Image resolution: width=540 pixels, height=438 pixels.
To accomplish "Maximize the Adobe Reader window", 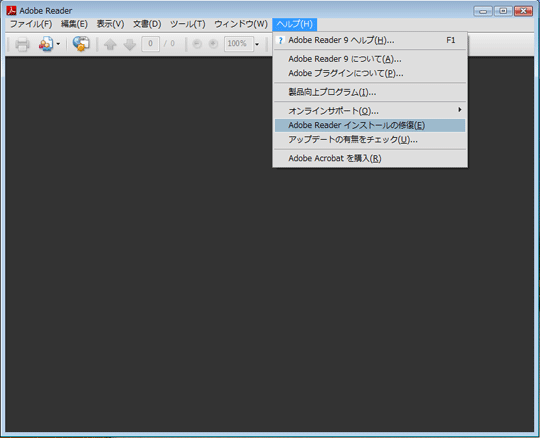I will (x=503, y=11).
